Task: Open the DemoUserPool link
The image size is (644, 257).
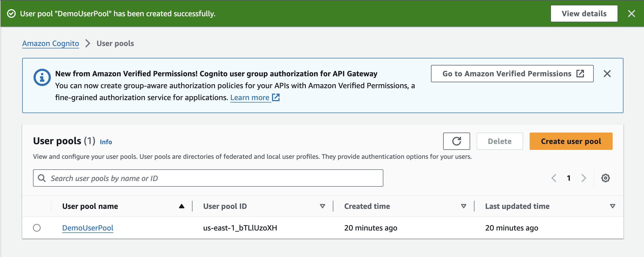Action: (88, 228)
